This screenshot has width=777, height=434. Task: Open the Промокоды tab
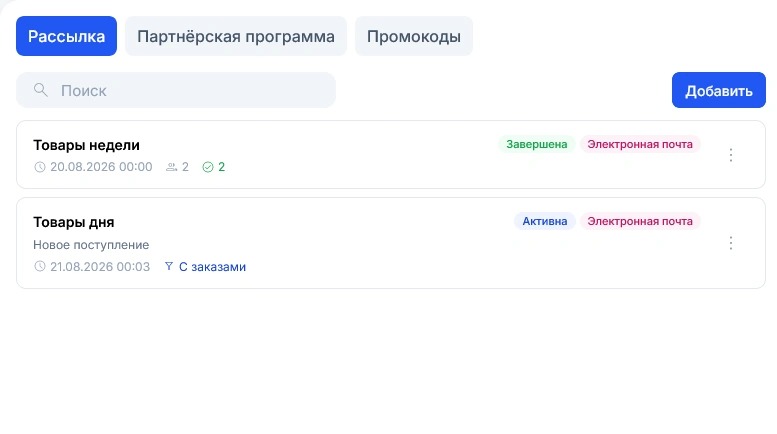click(x=414, y=36)
